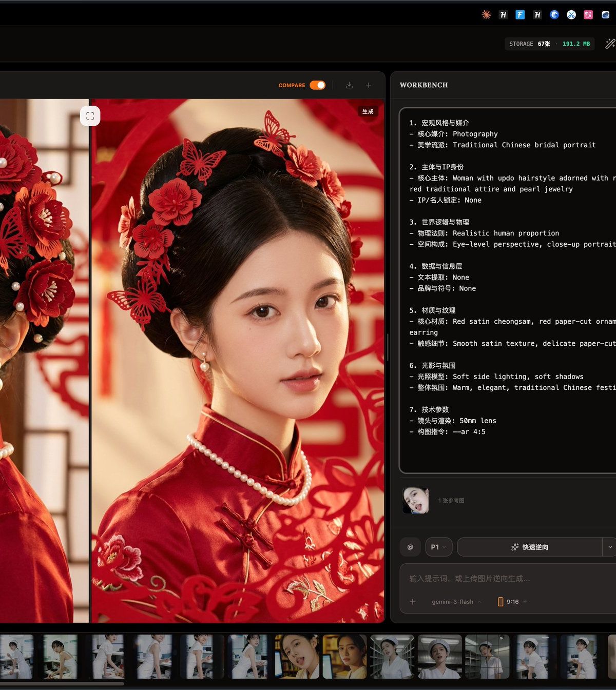
Task: Click the '4. 数据与信息层' heading line
Action: click(436, 266)
